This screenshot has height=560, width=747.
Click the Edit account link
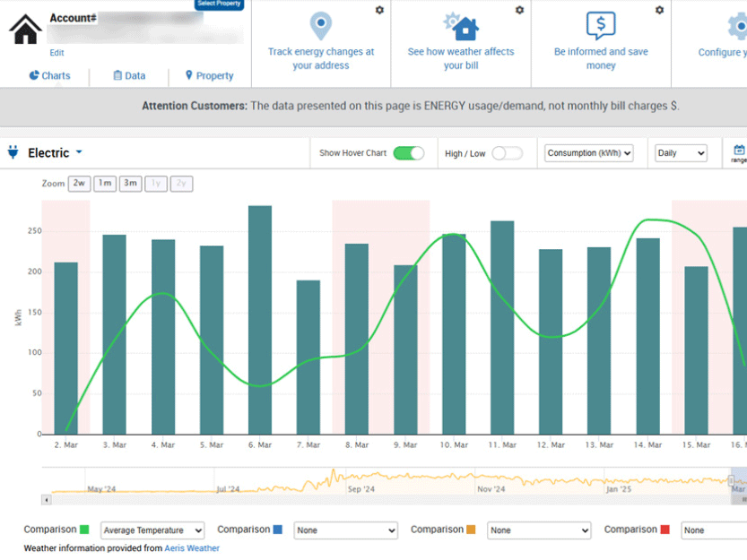coord(56,53)
